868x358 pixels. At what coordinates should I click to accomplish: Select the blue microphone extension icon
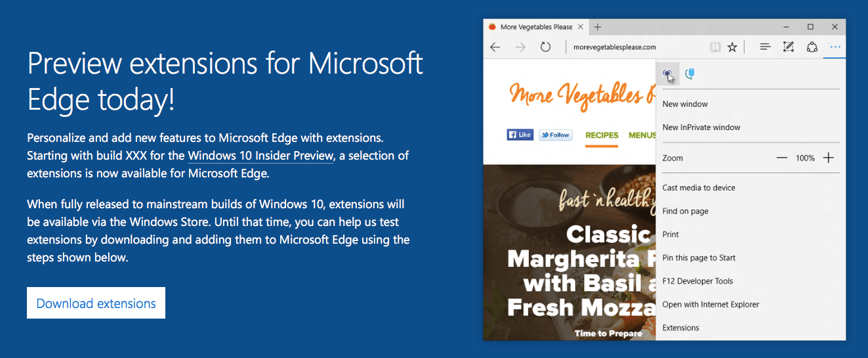pyautogui.click(x=690, y=74)
